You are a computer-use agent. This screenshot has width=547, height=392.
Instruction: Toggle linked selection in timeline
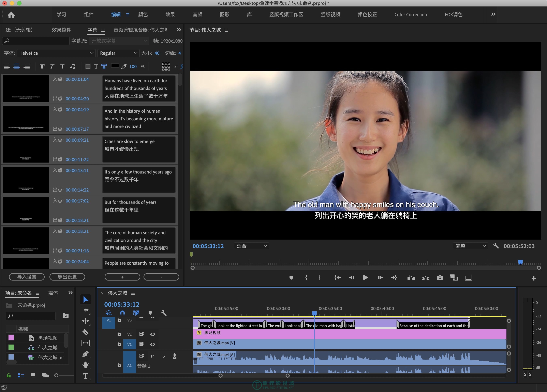click(x=136, y=313)
